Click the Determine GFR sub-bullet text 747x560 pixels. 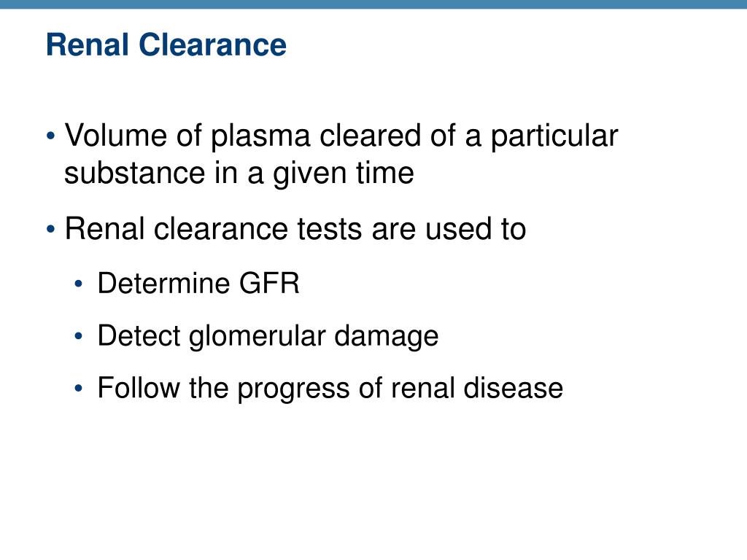(x=198, y=284)
